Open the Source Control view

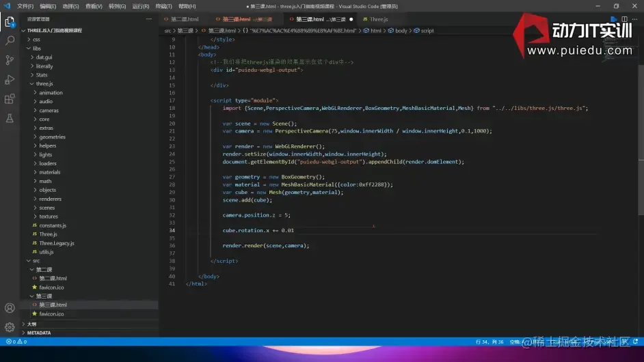[10, 60]
